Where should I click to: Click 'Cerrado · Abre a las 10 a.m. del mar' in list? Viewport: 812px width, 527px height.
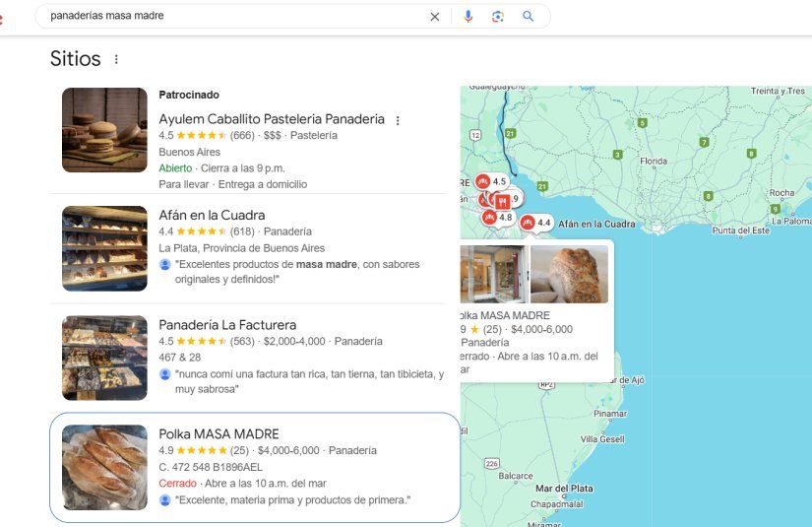(242, 484)
